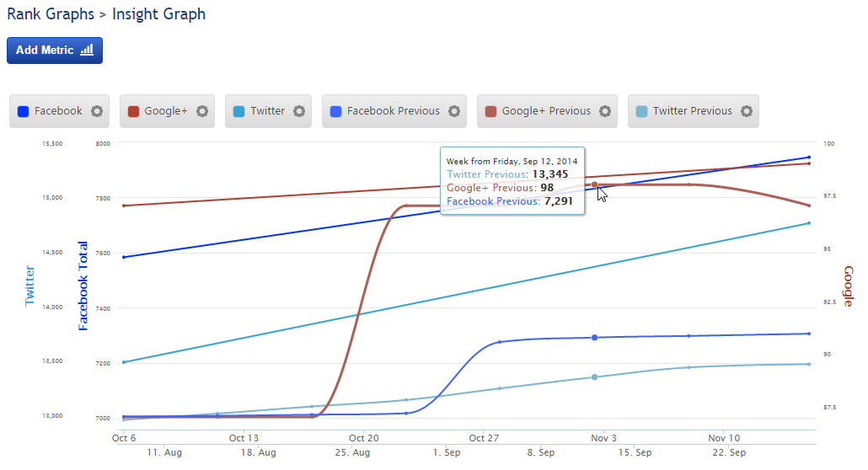
Task: Click the Facebook blue color swatch
Action: [x=24, y=111]
